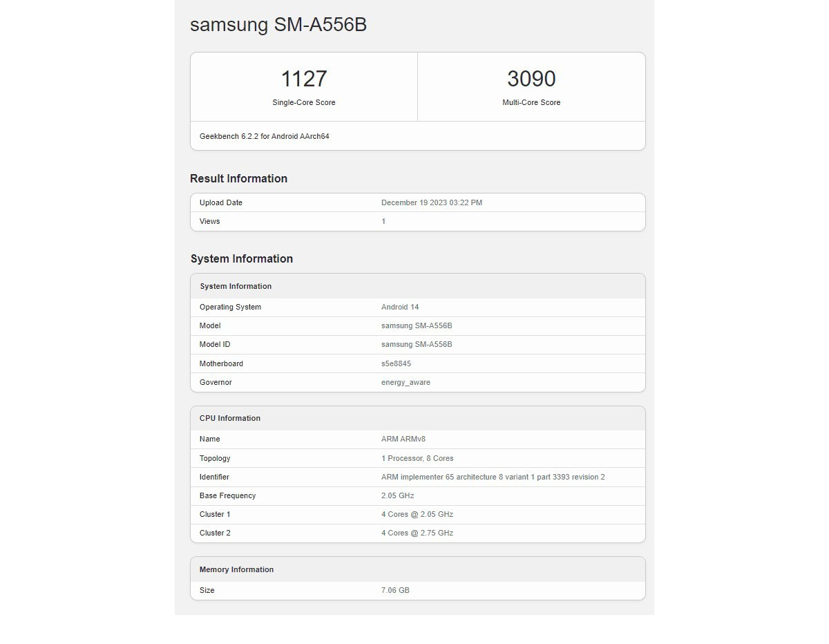Click the Result Information heading
This screenshot has width=829, height=644.
click(x=238, y=178)
